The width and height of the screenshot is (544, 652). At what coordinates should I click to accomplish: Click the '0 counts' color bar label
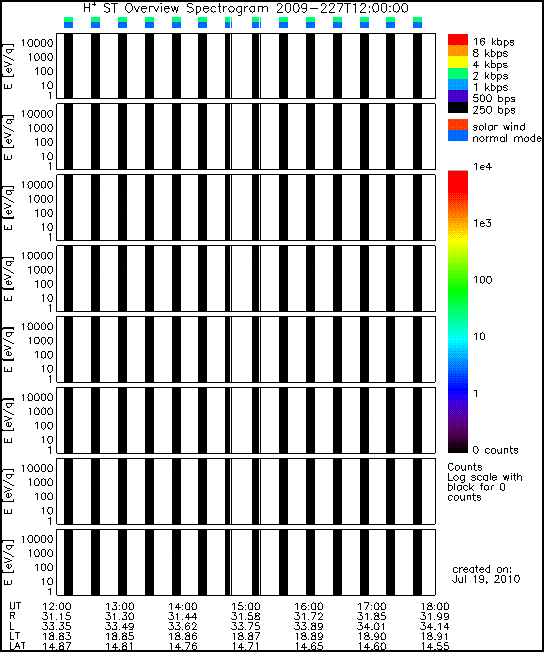[x=496, y=450]
